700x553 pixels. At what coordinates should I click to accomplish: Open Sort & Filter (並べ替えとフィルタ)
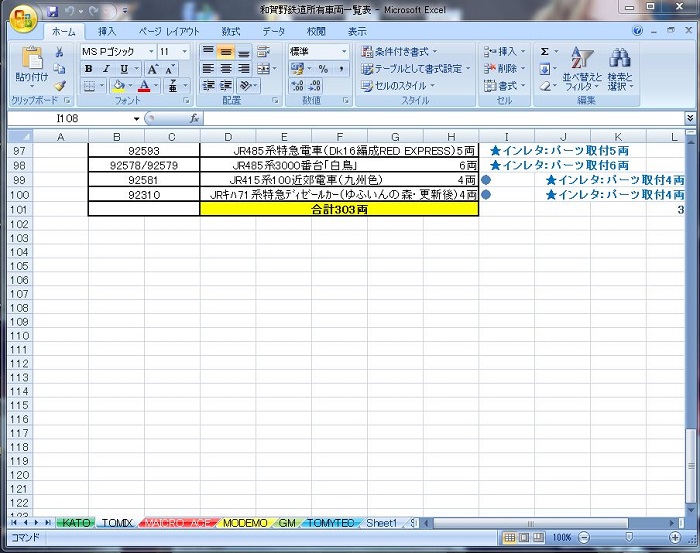pos(582,69)
